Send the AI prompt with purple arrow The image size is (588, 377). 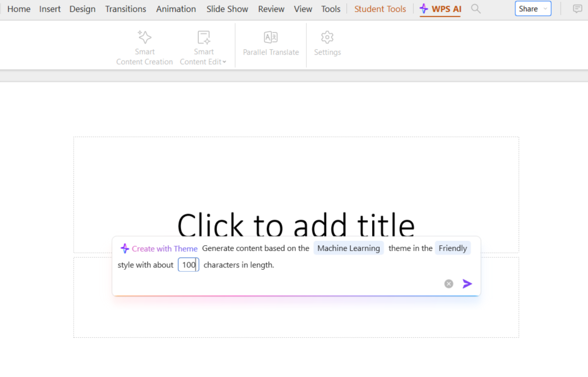coord(467,284)
